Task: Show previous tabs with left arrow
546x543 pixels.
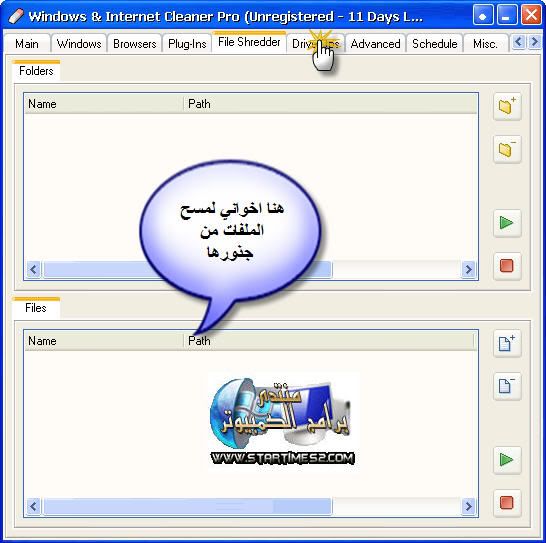Action: (518, 42)
